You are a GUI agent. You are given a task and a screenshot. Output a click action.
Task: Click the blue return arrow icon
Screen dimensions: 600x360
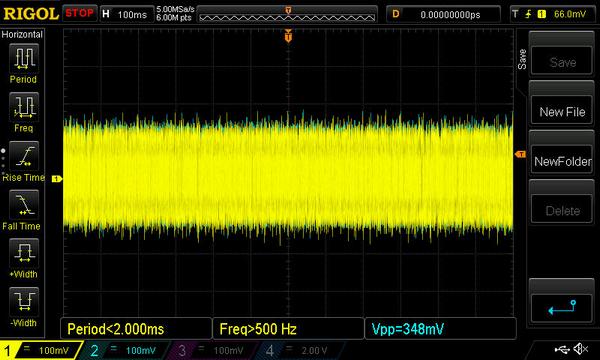click(x=562, y=307)
